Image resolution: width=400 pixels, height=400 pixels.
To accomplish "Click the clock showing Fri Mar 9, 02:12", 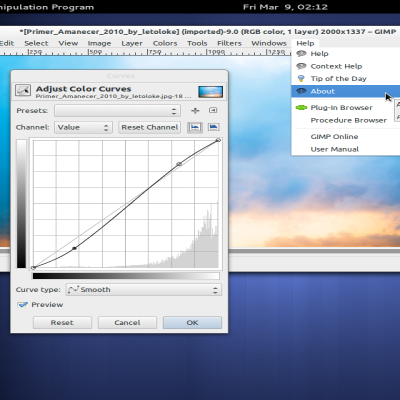I will click(285, 7).
